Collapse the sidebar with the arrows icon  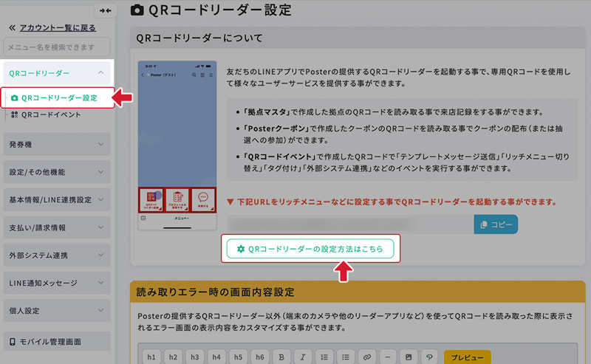106,10
